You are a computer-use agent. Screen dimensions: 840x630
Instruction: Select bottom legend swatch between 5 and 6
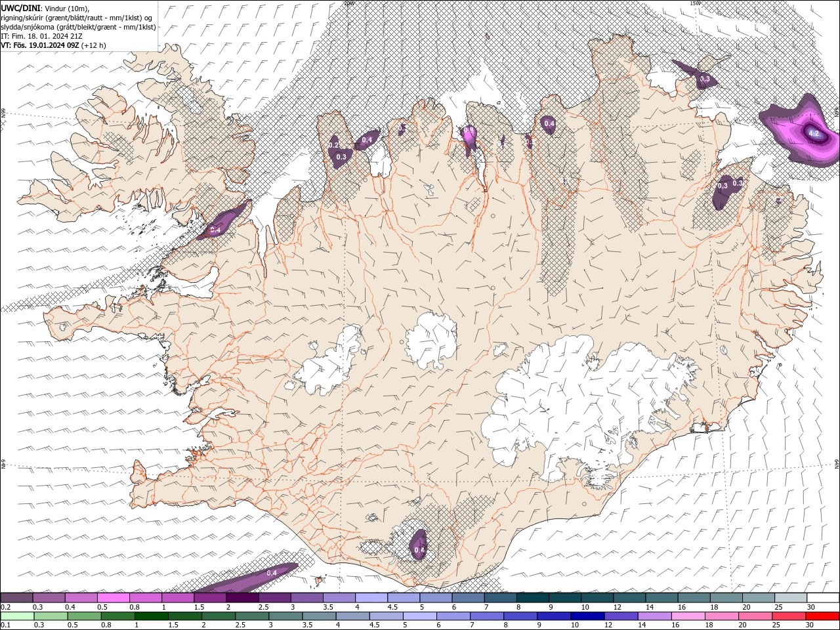(419, 616)
